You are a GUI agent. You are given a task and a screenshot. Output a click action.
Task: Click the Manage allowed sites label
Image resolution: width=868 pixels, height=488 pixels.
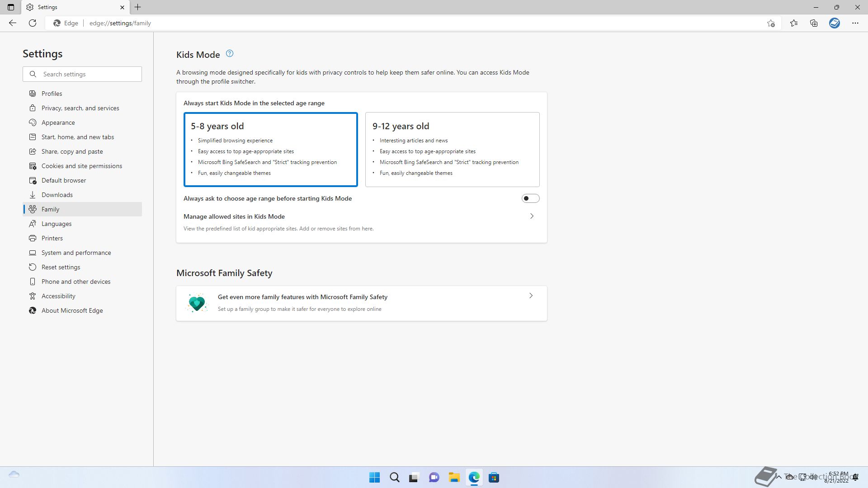pos(234,216)
